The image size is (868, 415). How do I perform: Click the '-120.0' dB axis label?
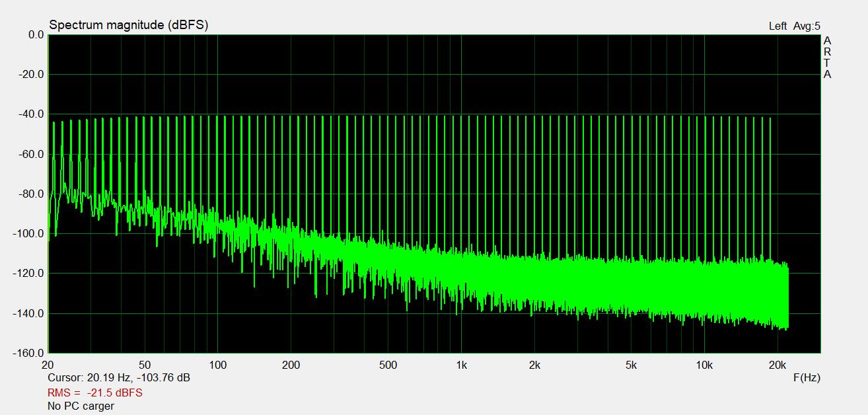29,273
